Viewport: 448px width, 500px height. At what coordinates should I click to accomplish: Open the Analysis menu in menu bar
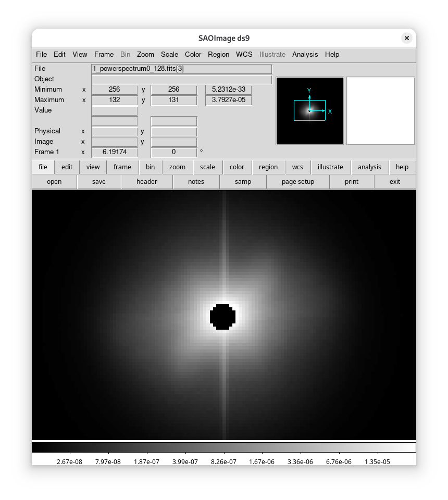pyautogui.click(x=305, y=54)
